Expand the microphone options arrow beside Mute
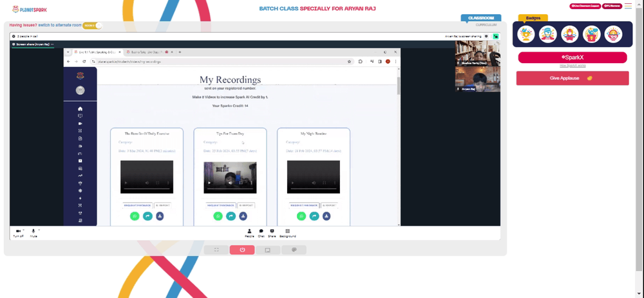The width and height of the screenshot is (644, 298). point(39,230)
